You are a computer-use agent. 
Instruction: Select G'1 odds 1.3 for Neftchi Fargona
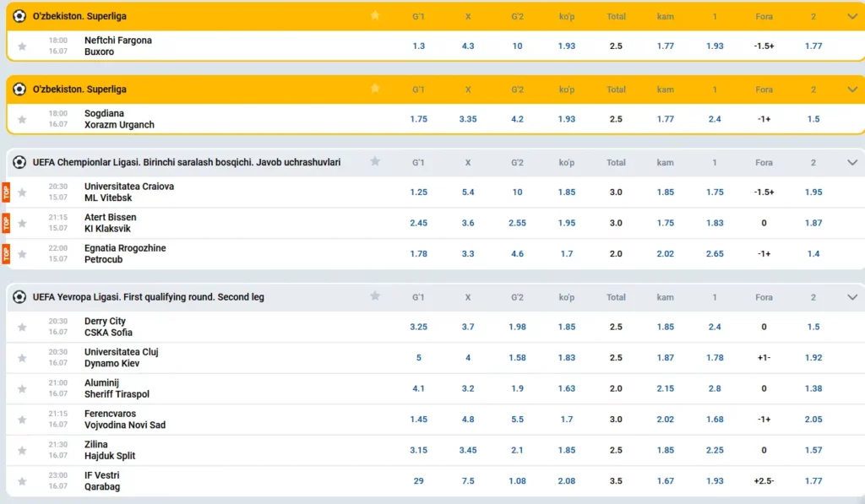coord(419,46)
